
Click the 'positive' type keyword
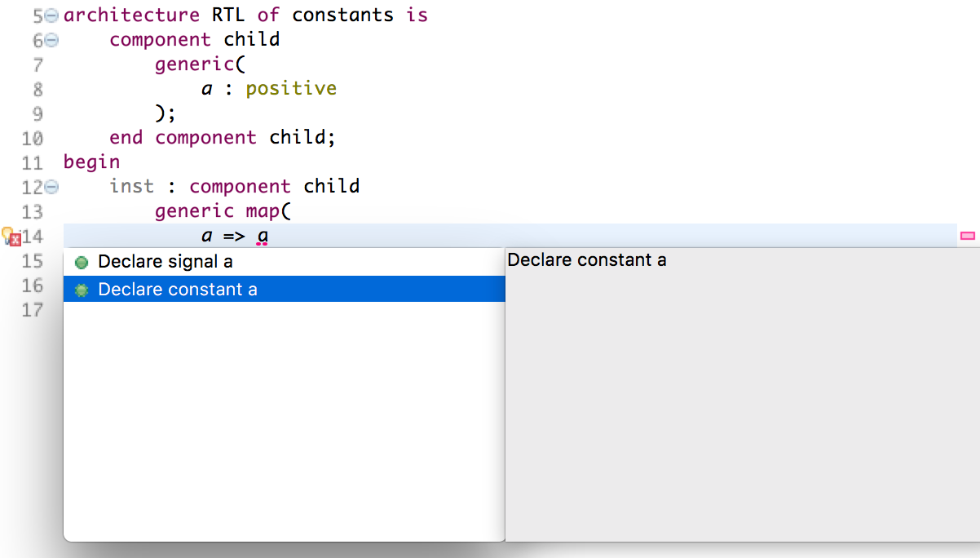[291, 89]
